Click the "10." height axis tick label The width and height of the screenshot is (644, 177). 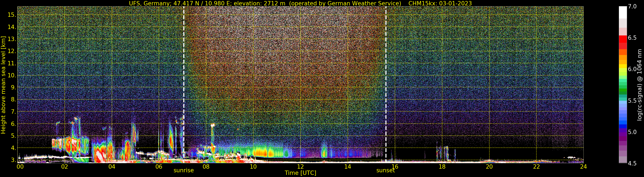12,75
